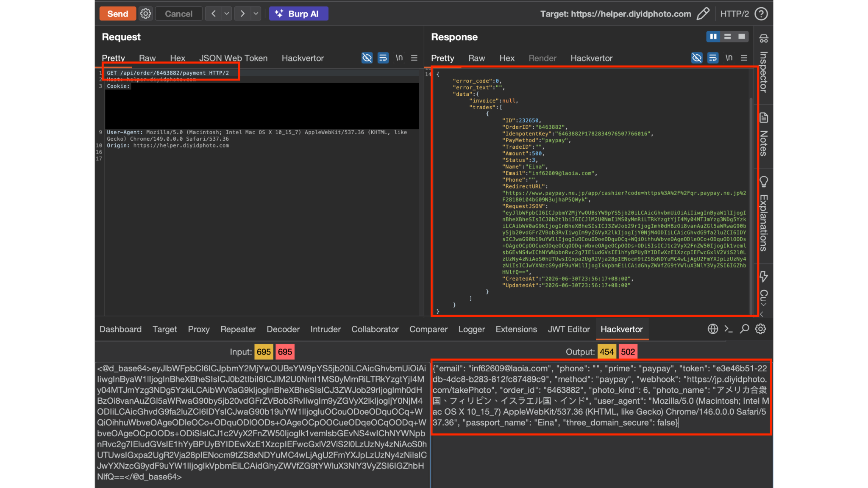
Task: Toggle non-printable characters in Response
Action: [x=697, y=58]
